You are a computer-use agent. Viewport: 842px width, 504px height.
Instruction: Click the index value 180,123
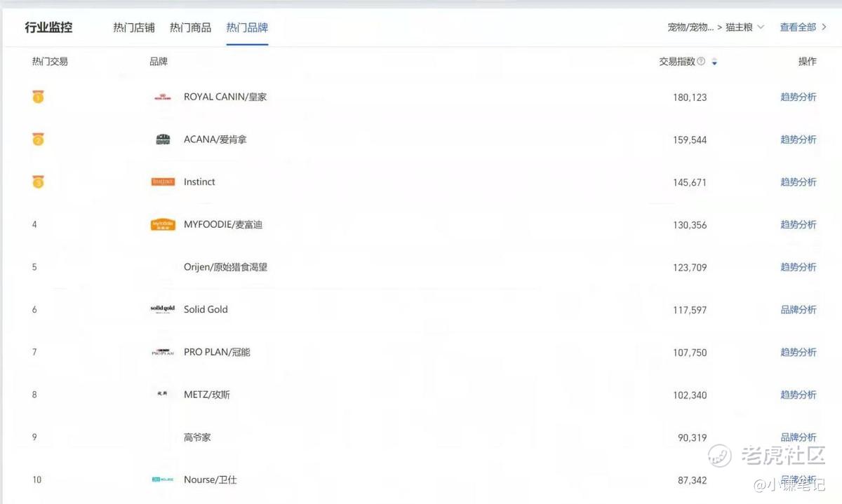[x=690, y=98]
